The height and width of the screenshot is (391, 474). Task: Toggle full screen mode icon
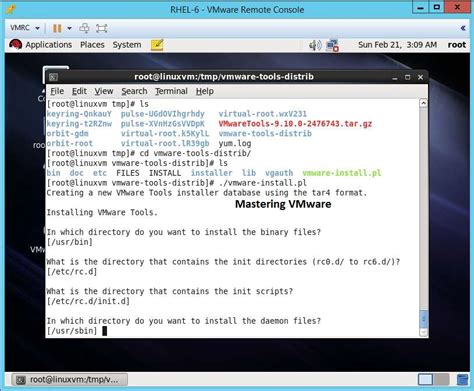[x=101, y=28]
